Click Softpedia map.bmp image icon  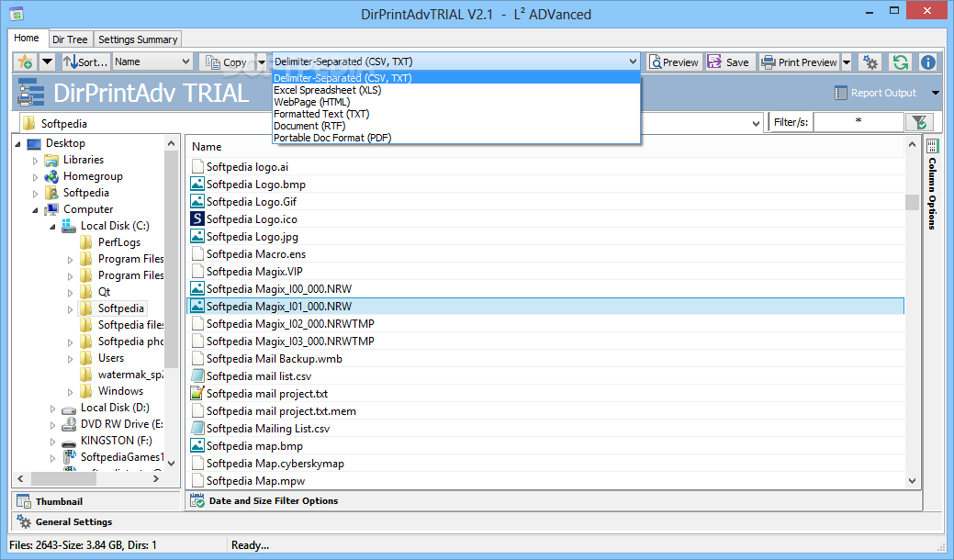(x=197, y=445)
